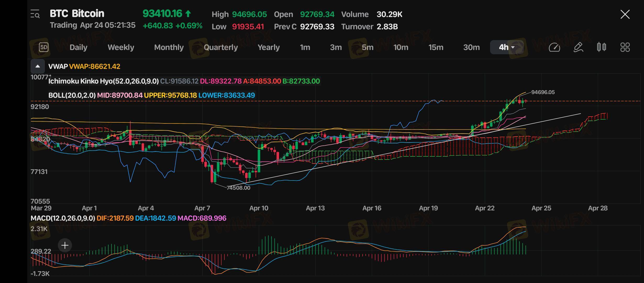Viewport: 644px width, 283px height.
Task: Switch to the Quarterly timeframe
Action: coord(221,47)
